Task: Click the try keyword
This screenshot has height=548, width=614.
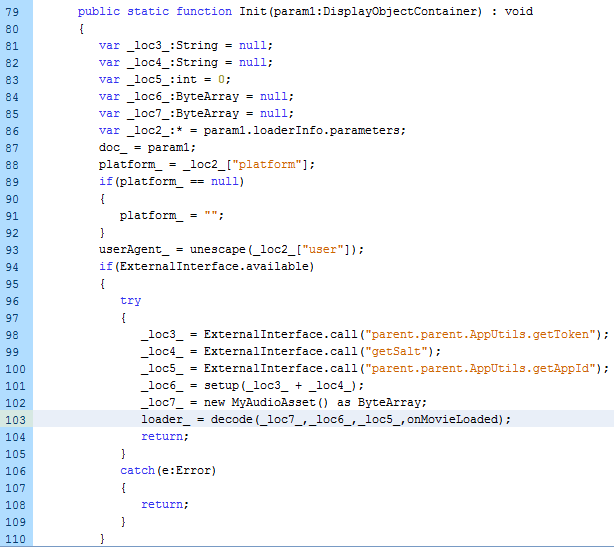Action: 130,300
